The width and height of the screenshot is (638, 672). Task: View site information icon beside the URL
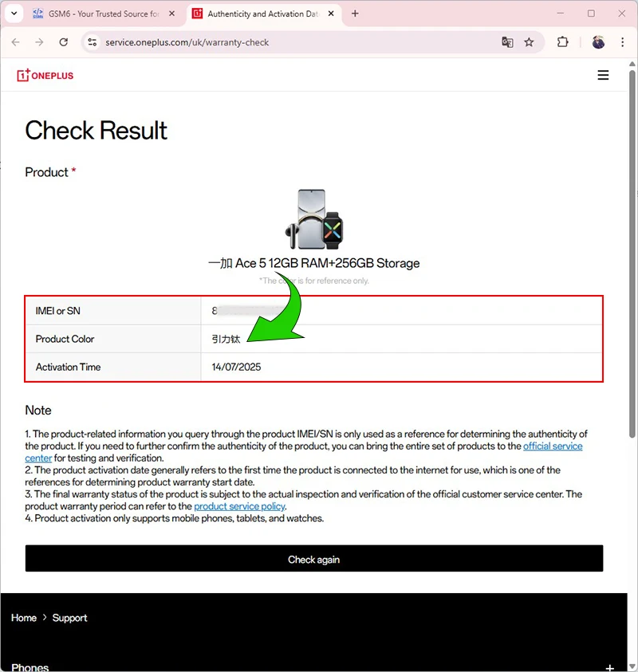93,42
